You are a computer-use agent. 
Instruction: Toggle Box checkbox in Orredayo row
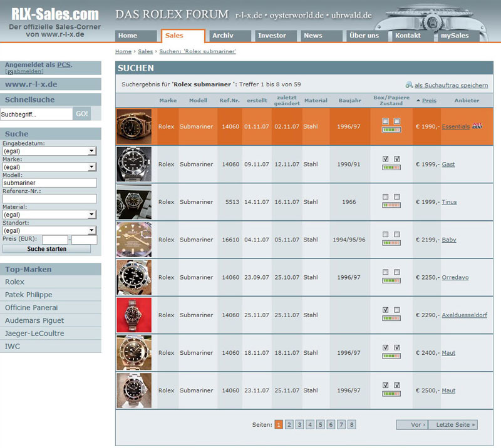click(x=386, y=272)
